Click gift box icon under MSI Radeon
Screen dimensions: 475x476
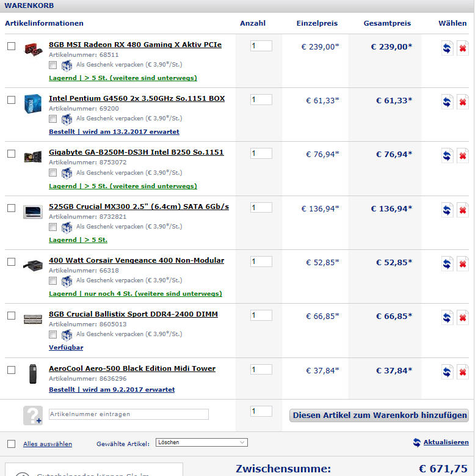point(67,65)
